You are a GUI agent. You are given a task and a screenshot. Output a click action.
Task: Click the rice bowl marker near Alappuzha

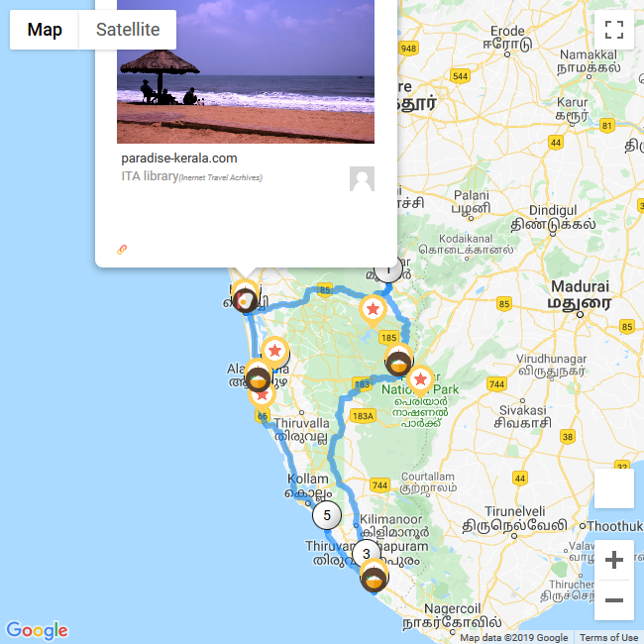pos(258,377)
